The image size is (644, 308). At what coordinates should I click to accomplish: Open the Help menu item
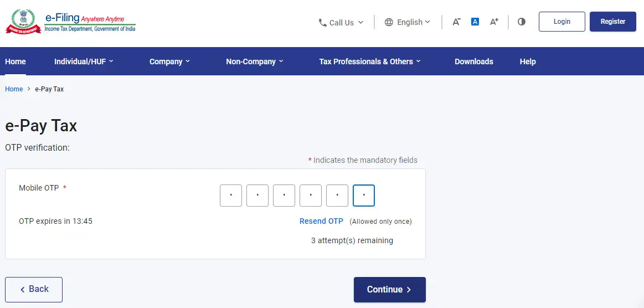pos(527,61)
